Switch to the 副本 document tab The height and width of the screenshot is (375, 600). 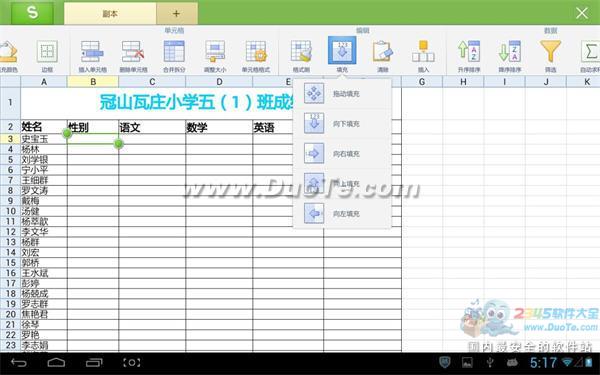110,14
